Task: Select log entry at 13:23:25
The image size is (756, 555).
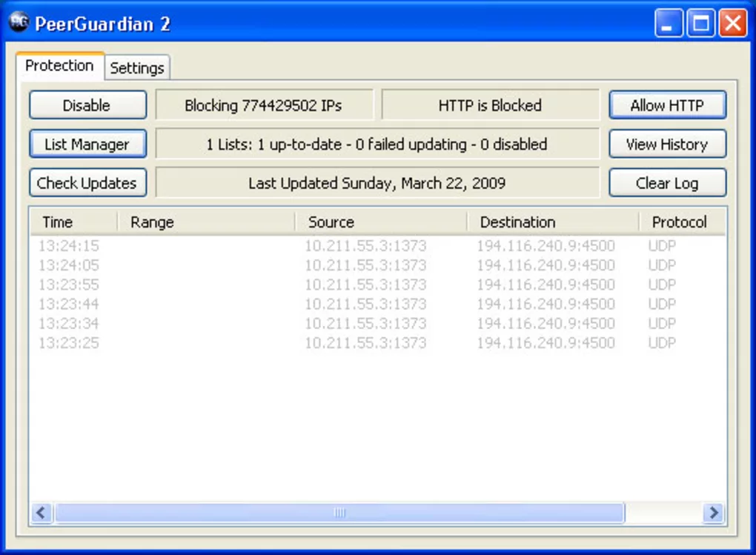Action: coord(377,343)
